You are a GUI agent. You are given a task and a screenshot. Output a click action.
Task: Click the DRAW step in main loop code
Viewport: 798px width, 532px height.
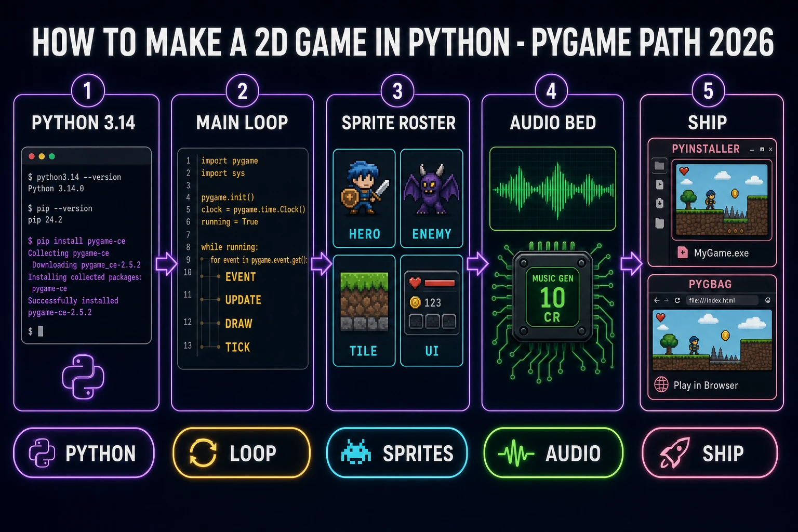(x=238, y=324)
